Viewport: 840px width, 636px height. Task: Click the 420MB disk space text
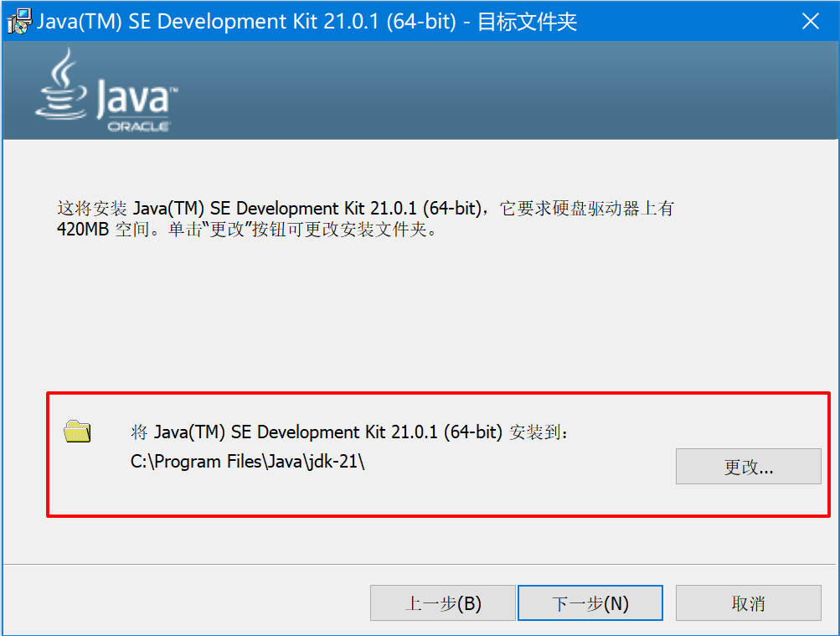pyautogui.click(x=83, y=230)
